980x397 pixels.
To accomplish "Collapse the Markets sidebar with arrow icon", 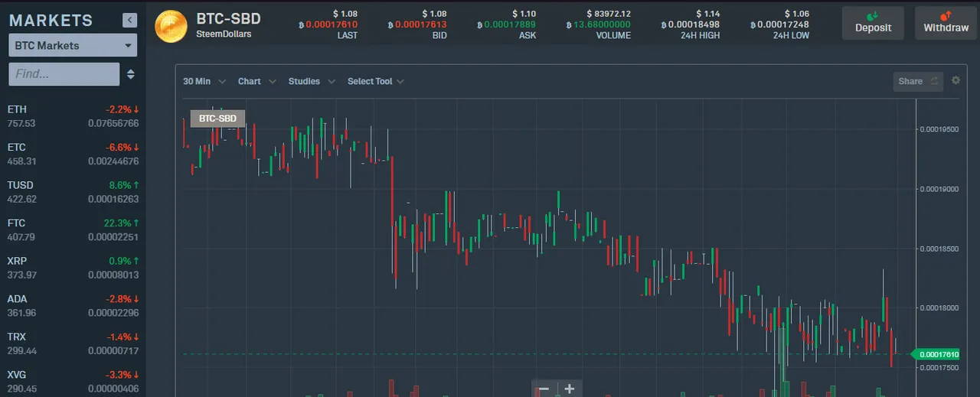I will (x=129, y=20).
